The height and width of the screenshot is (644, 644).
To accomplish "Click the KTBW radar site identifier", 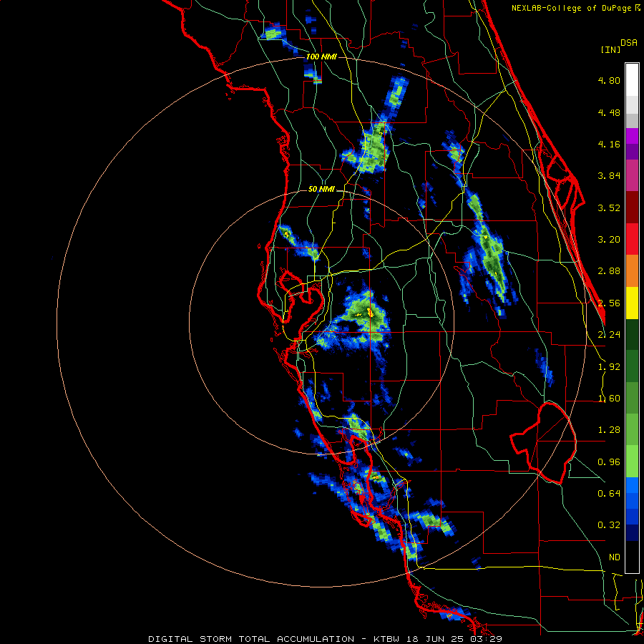I will tap(386, 639).
